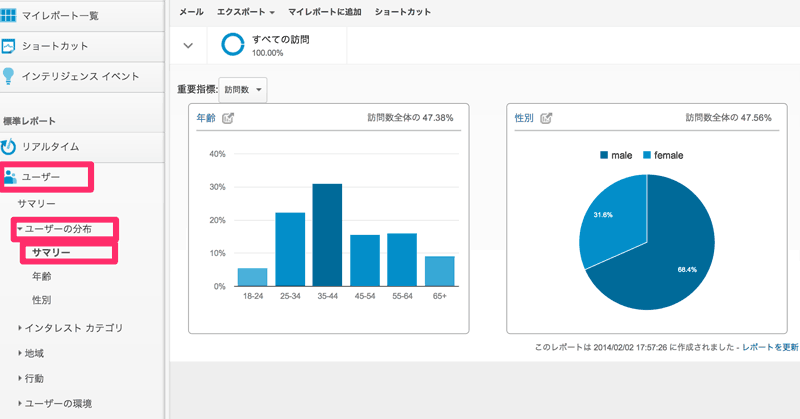Click the edit icon next to 性別
Viewport: 800px width, 419px height.
[546, 118]
